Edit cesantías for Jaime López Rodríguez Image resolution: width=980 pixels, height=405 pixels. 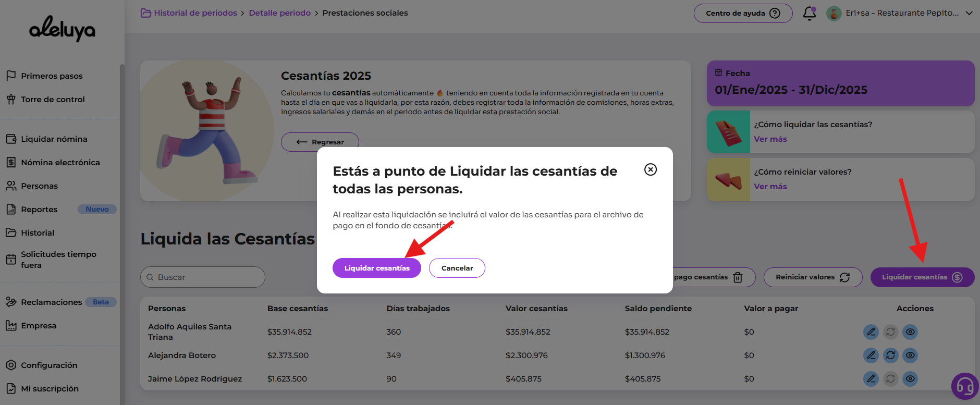pyautogui.click(x=871, y=379)
